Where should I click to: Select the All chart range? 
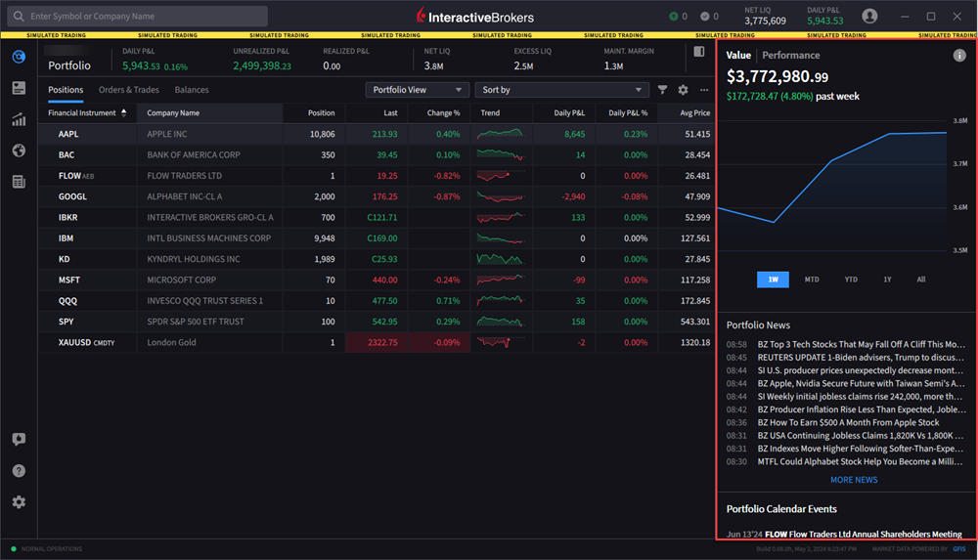coord(920,280)
